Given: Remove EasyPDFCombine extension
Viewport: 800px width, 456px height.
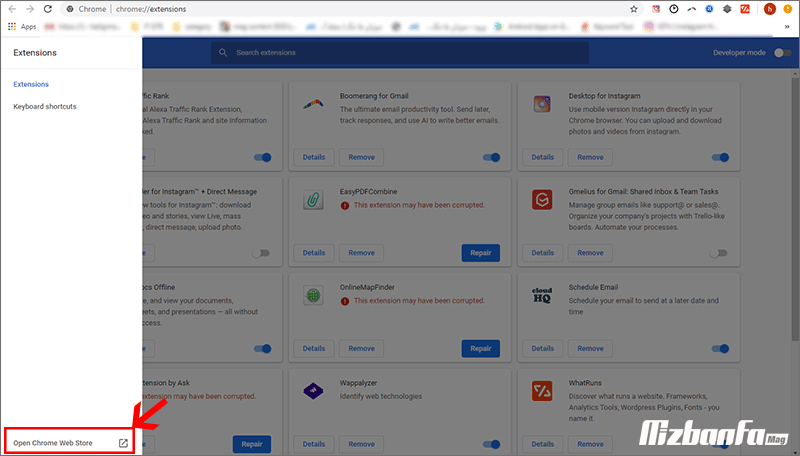Looking at the screenshot, I should click(x=361, y=253).
